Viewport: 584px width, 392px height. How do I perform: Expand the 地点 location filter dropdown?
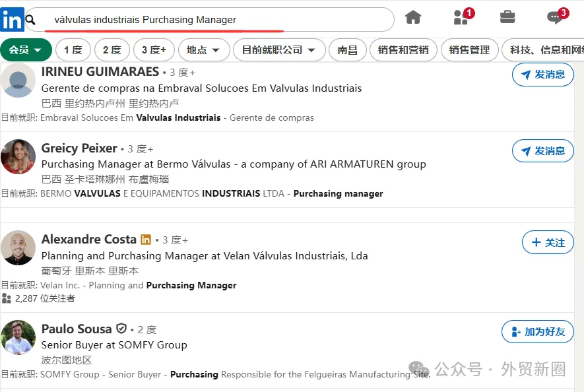[x=204, y=50]
